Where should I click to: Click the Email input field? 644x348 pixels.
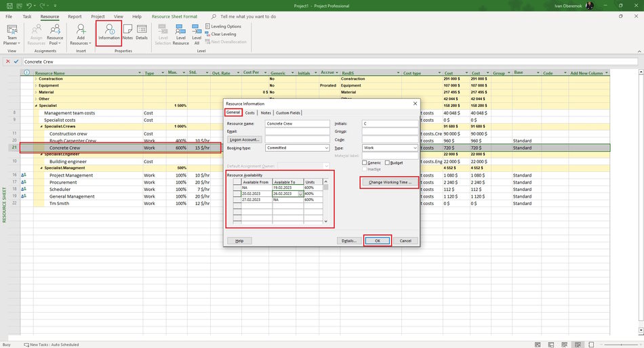pos(297,131)
